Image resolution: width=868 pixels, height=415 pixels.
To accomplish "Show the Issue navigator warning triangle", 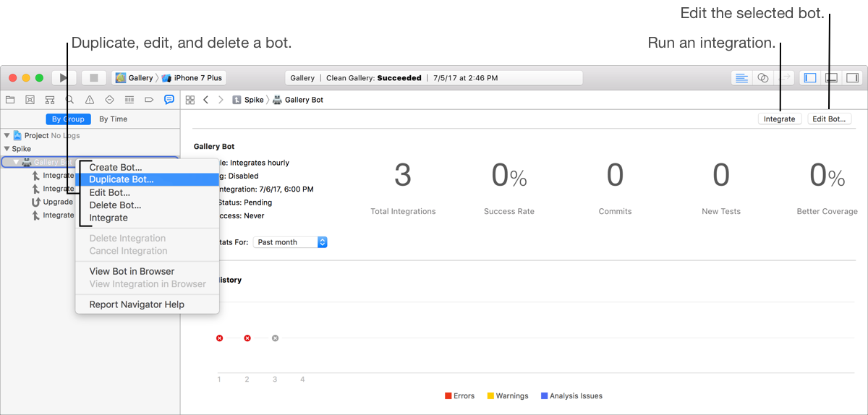I will (90, 100).
